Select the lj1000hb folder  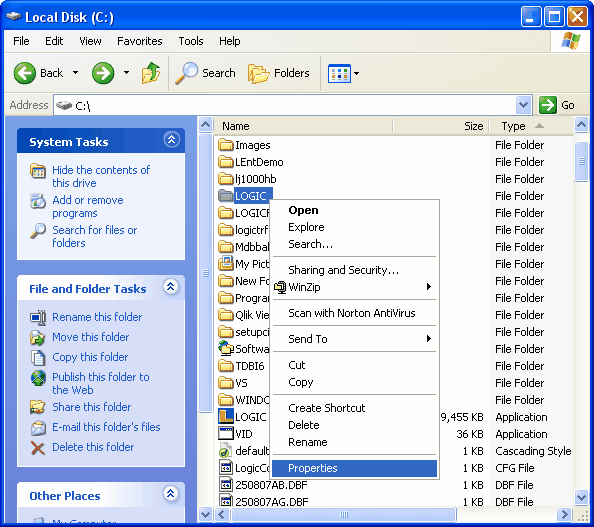[247, 179]
